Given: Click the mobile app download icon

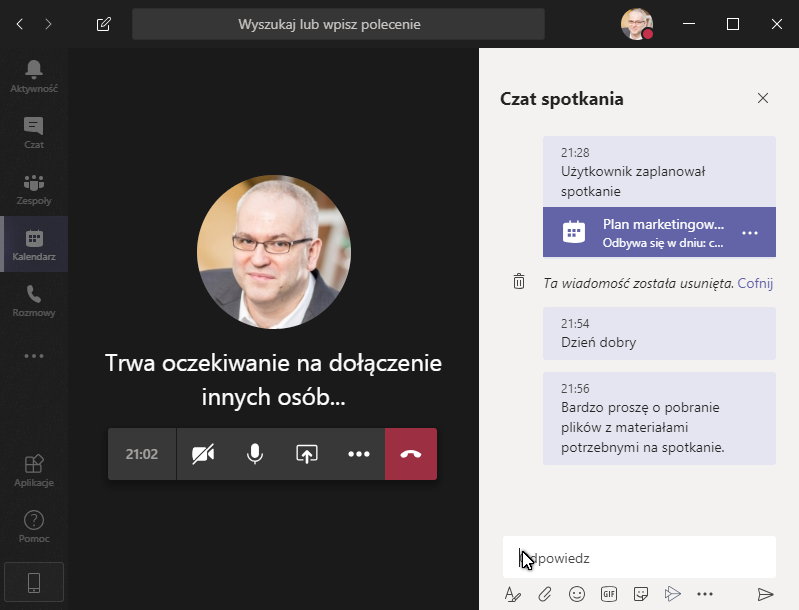Looking at the screenshot, I should coord(34,582).
